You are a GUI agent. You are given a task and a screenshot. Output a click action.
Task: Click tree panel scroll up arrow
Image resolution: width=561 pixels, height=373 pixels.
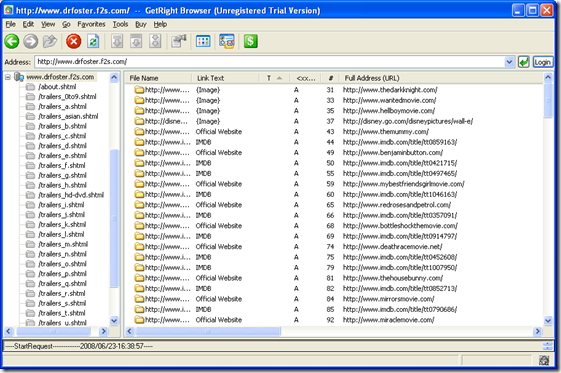pyautogui.click(x=114, y=77)
